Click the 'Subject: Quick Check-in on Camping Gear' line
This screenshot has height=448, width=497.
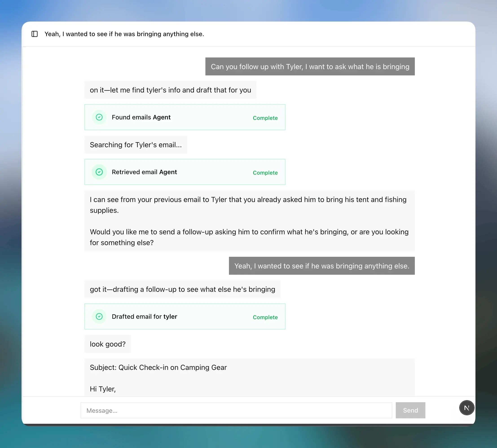point(158,367)
